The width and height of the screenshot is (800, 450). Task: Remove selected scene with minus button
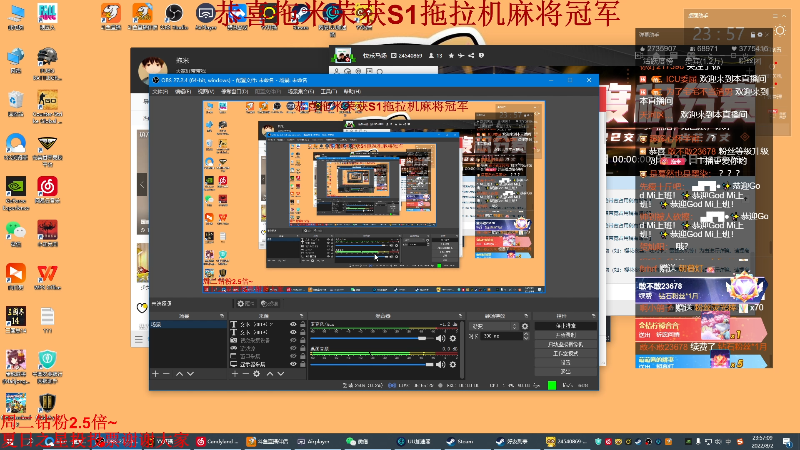[x=166, y=374]
